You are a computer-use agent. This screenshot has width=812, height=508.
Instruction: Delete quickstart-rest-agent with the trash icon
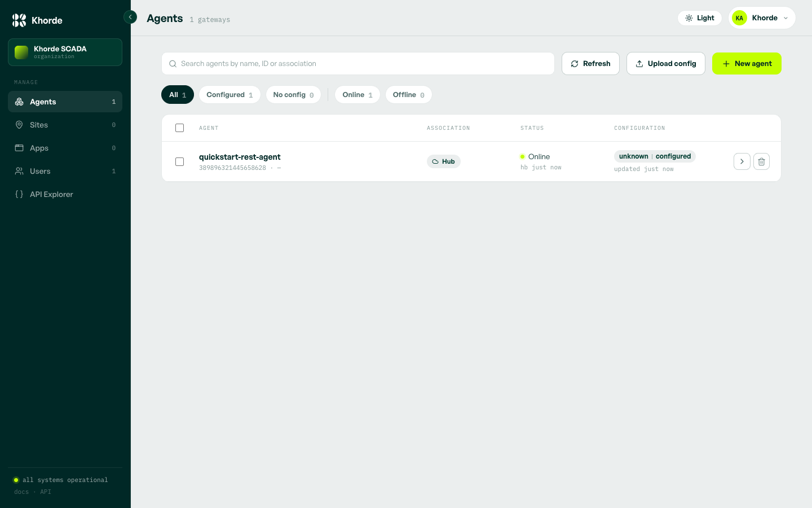click(x=761, y=161)
